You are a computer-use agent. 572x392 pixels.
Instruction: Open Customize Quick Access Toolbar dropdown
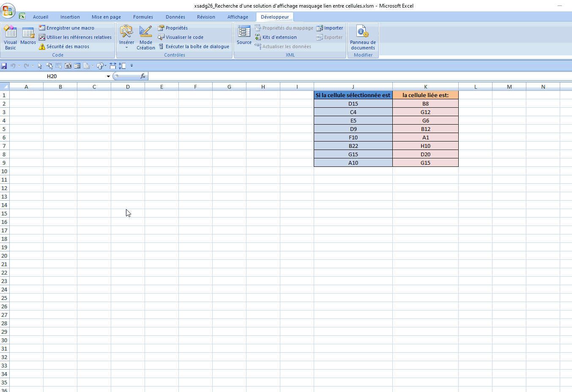pyautogui.click(x=132, y=66)
